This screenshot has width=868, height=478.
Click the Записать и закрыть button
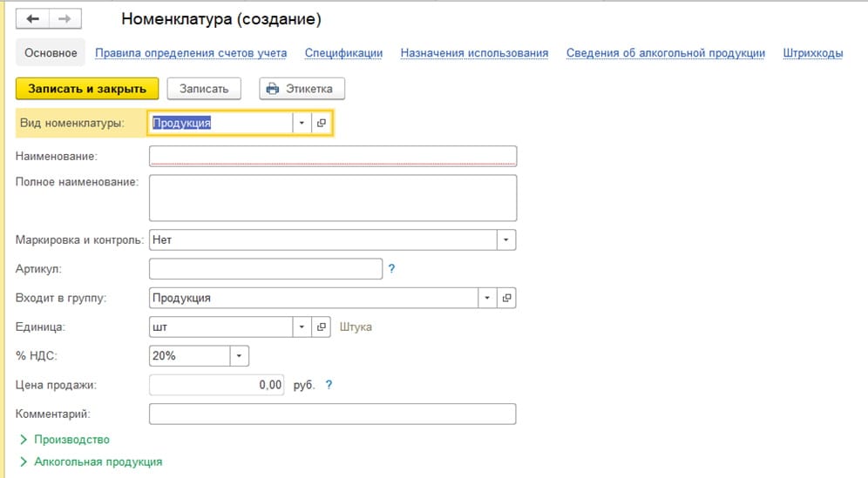pos(87,89)
